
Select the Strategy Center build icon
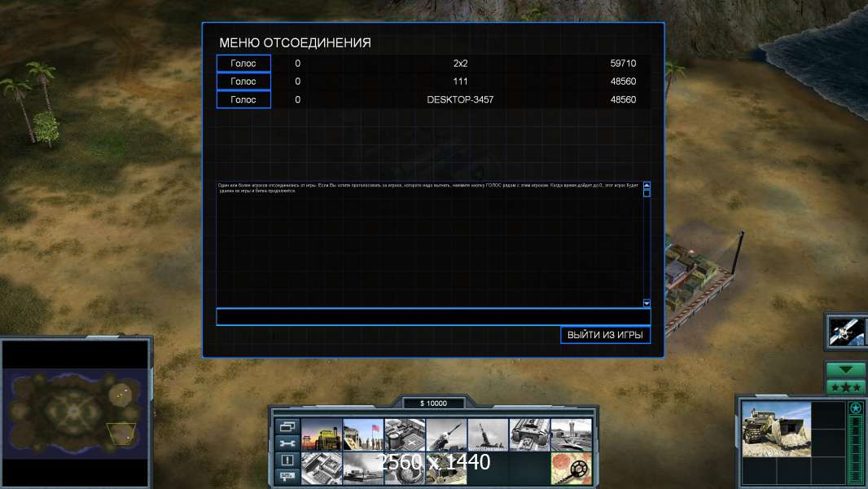(x=322, y=469)
